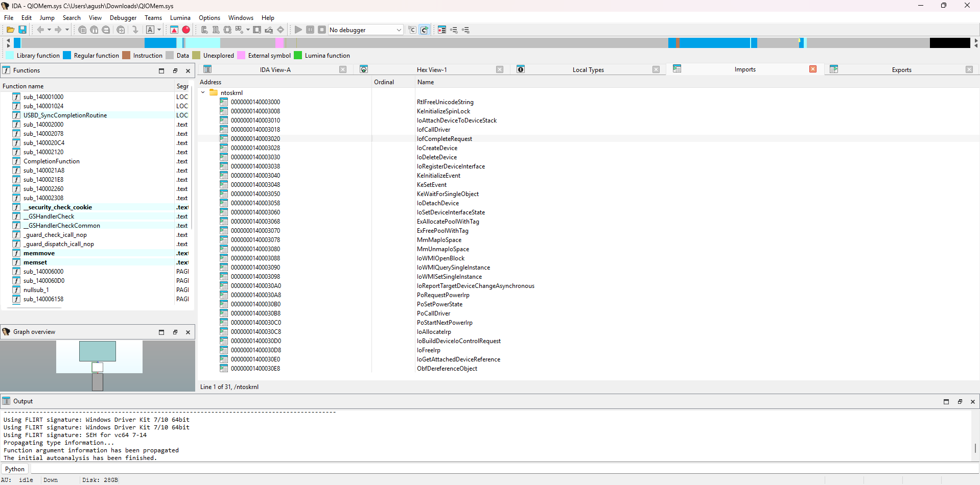Click the Pause process button
Image resolution: width=980 pixels, height=485 pixels.
310,30
